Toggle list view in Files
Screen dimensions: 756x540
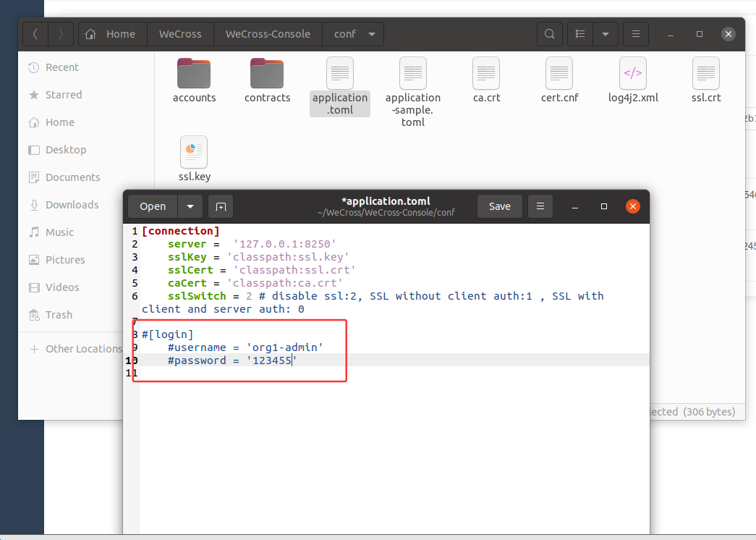point(580,34)
